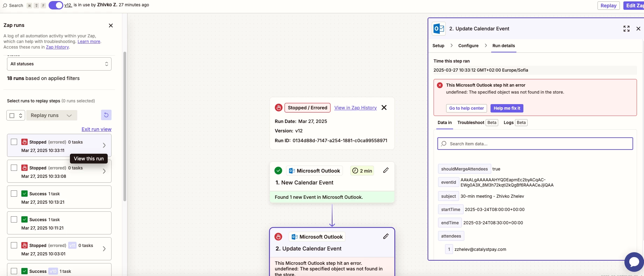
Task: Open the chat support bubble
Action: 634,262
